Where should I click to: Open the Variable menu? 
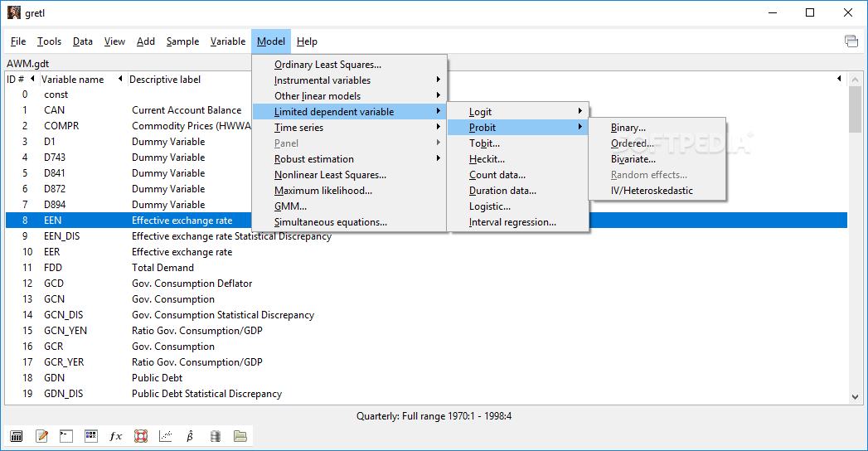tap(227, 41)
